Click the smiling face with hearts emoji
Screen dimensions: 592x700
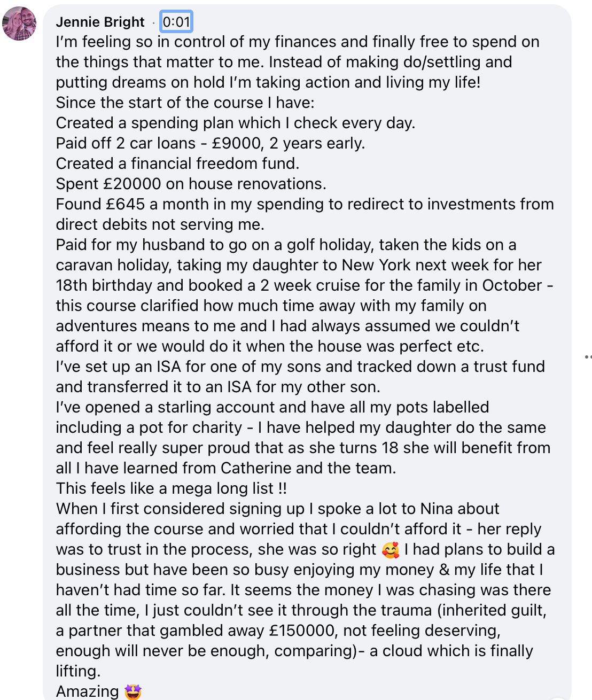click(x=391, y=550)
